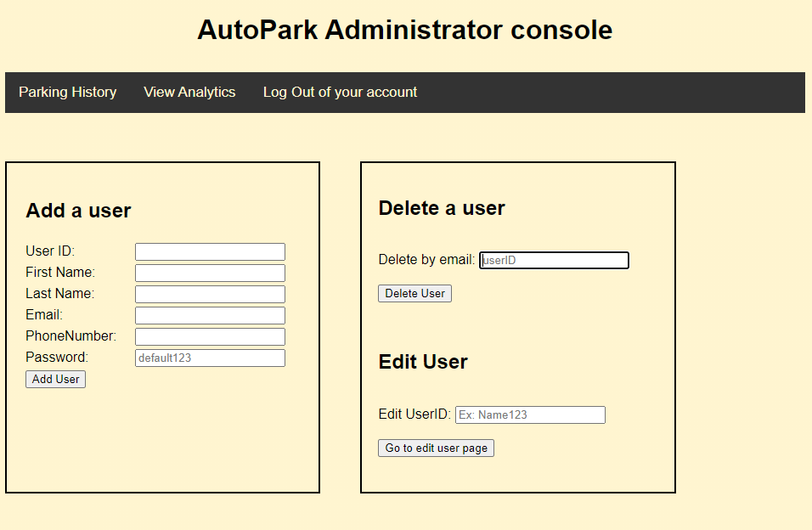Click into the Email field under Add a user
The height and width of the screenshot is (530, 812).
point(210,315)
